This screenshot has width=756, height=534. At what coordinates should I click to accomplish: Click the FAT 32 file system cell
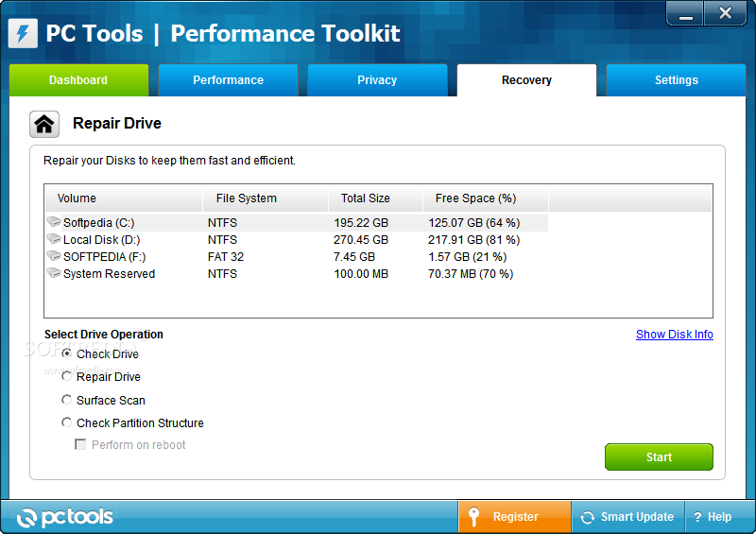click(226, 257)
